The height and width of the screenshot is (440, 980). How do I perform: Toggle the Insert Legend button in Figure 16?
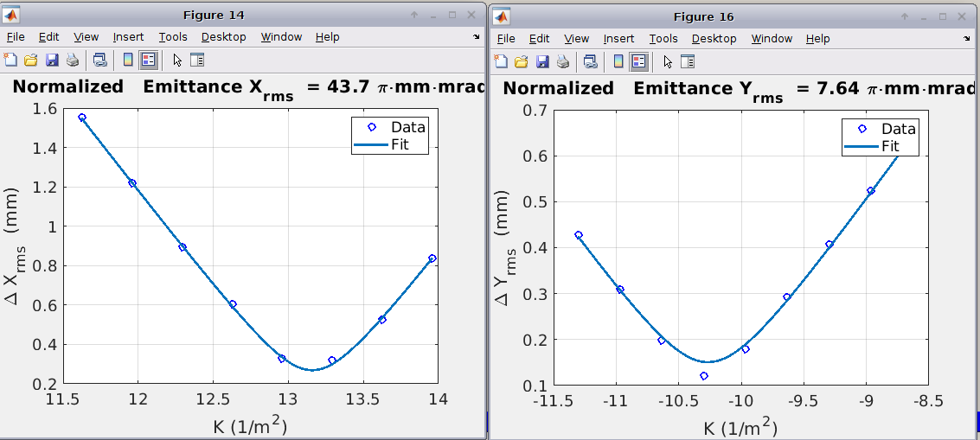638,61
